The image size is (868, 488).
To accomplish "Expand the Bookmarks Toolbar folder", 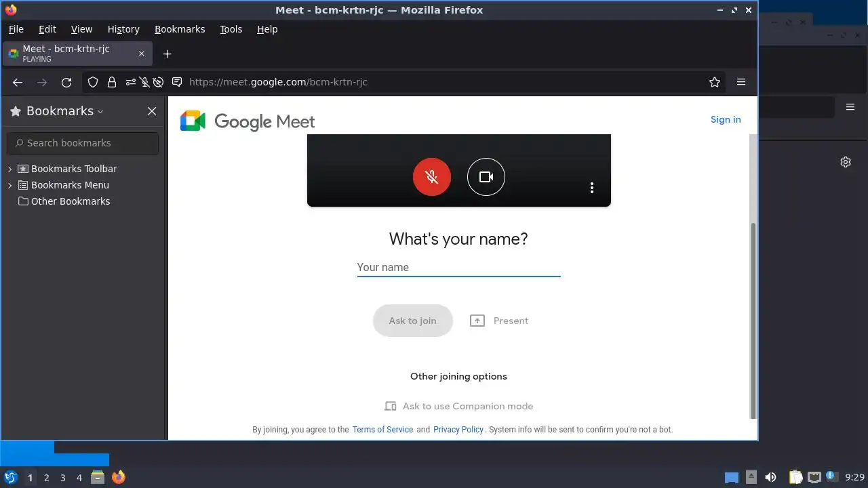I will pos(10,169).
